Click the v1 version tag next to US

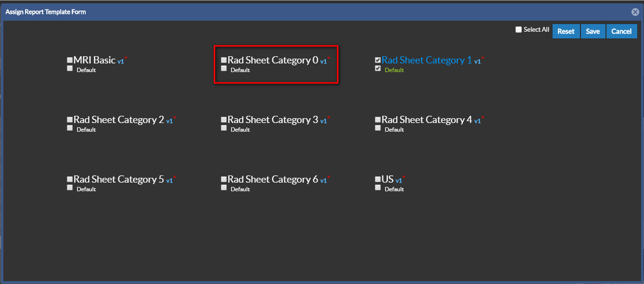[399, 181]
